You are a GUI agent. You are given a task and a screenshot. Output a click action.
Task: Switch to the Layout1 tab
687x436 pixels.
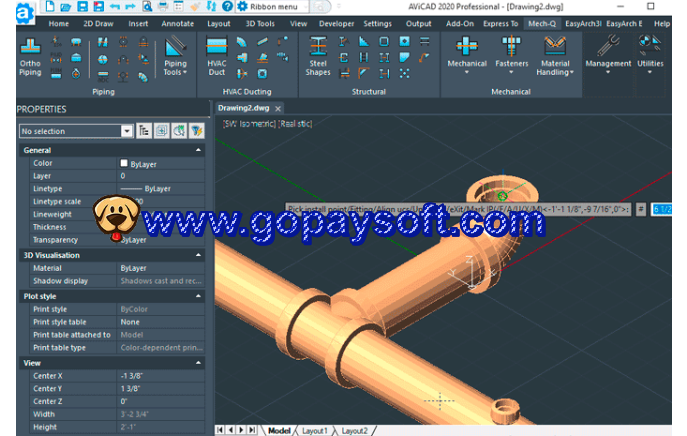coord(314,431)
